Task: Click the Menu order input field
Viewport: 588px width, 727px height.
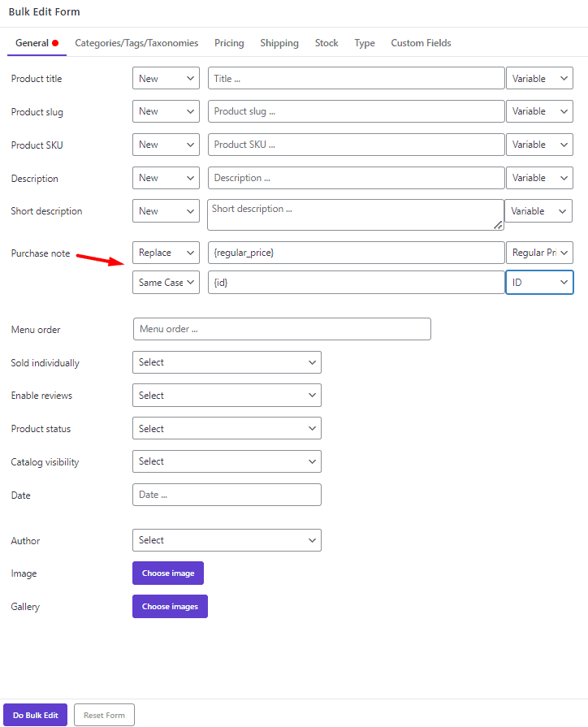Action: pyautogui.click(x=282, y=329)
